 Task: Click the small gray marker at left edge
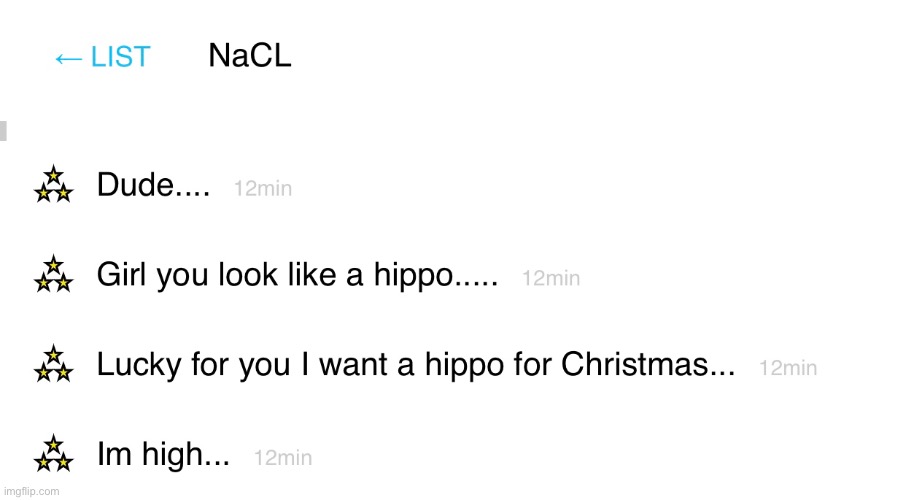coord(3,130)
